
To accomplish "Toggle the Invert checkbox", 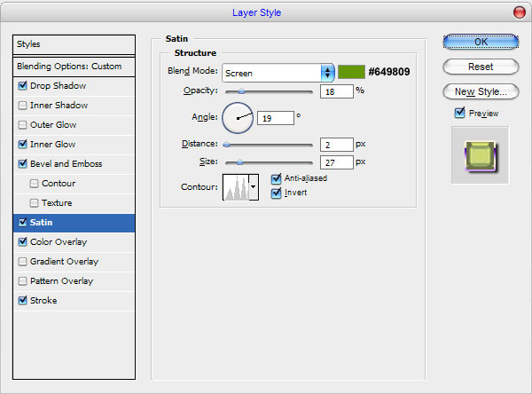I will pos(277,193).
